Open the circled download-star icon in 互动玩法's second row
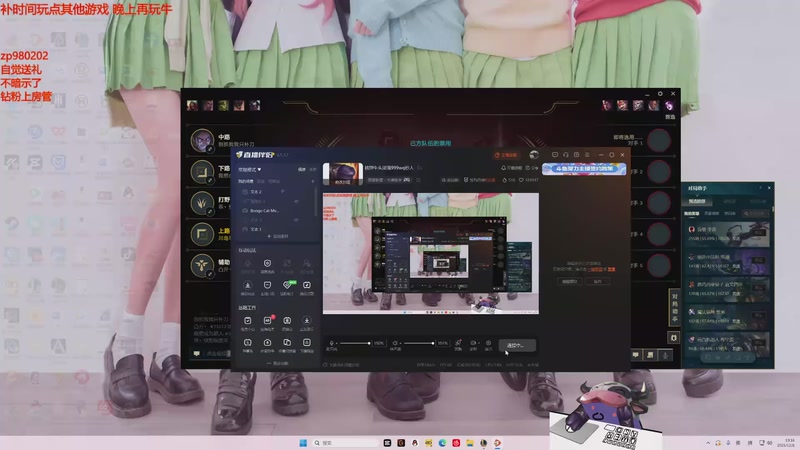The height and width of the screenshot is (450, 800). 247,287
